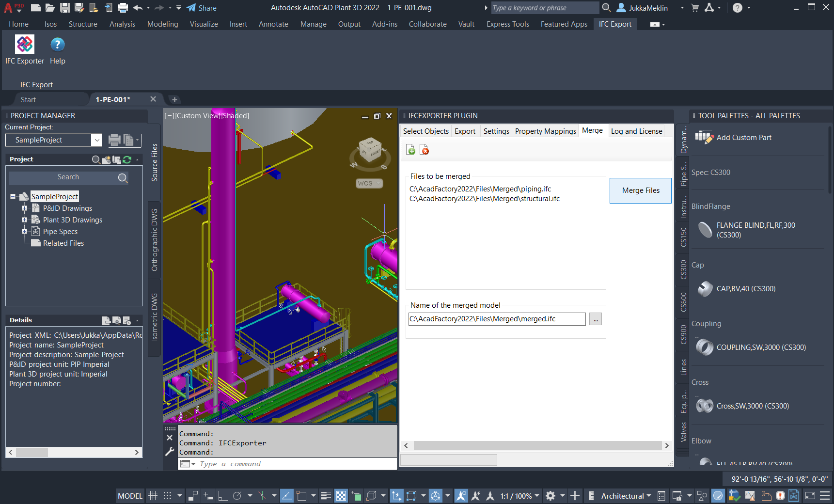
Task: Toggle the drawing grid display in status bar
Action: click(153, 496)
